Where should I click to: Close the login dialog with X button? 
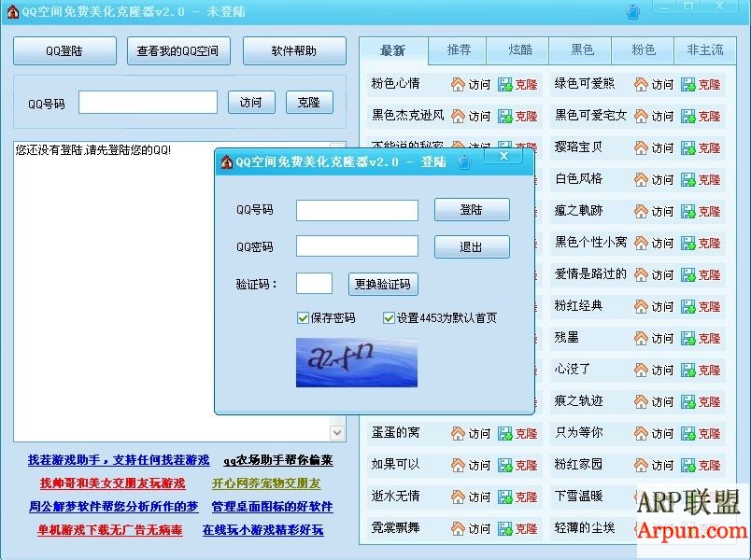tap(503, 156)
